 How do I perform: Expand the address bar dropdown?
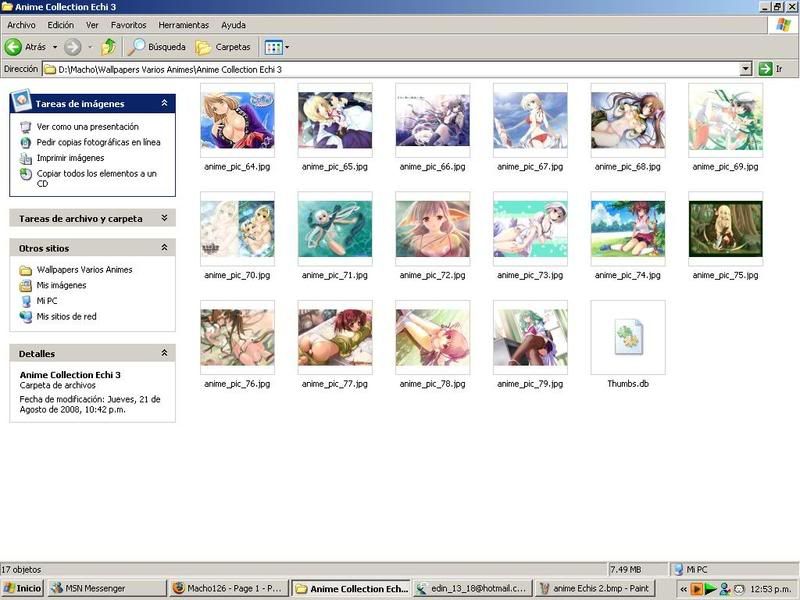tap(746, 69)
